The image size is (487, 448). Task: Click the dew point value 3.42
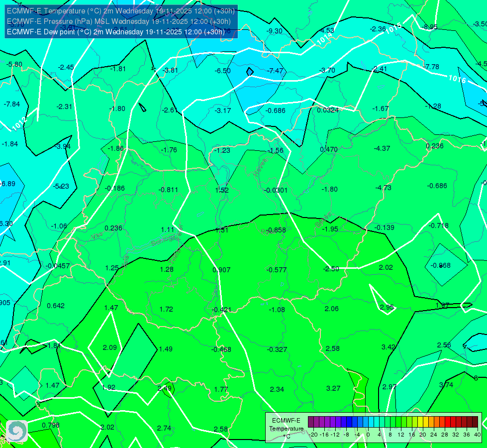tap(388, 347)
